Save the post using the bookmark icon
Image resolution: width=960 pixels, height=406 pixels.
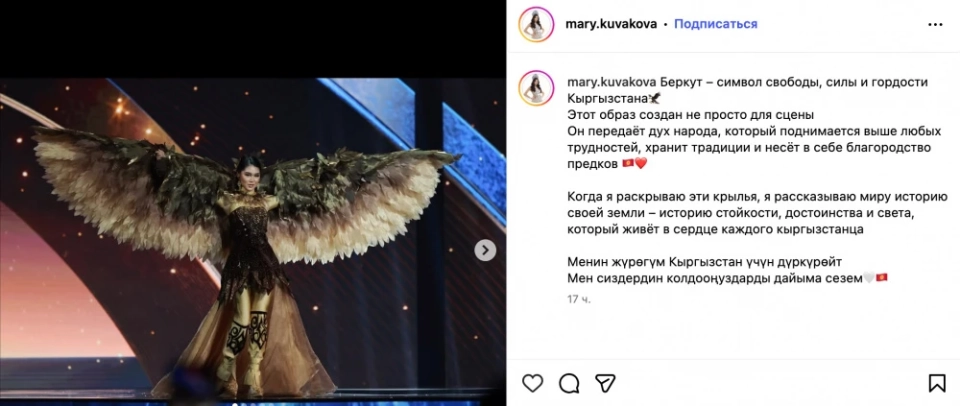point(937,383)
